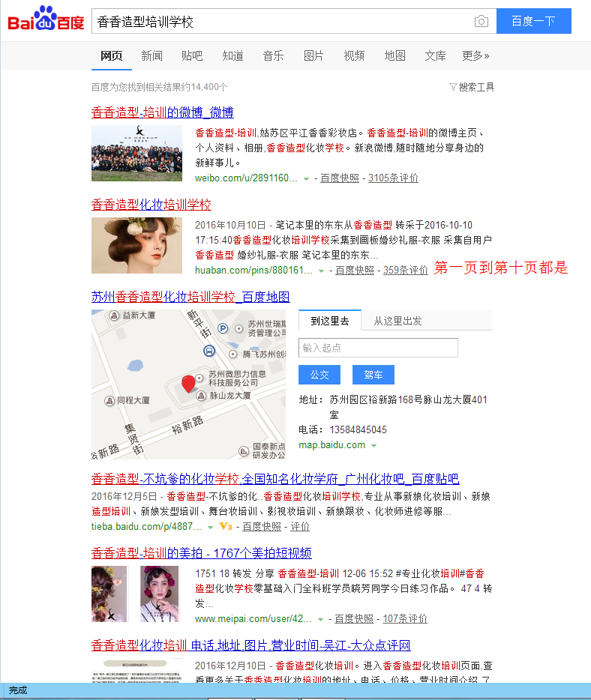Viewport: 591px width, 700px height.
Task: Select the 到这里去 tab
Action: coord(330,321)
